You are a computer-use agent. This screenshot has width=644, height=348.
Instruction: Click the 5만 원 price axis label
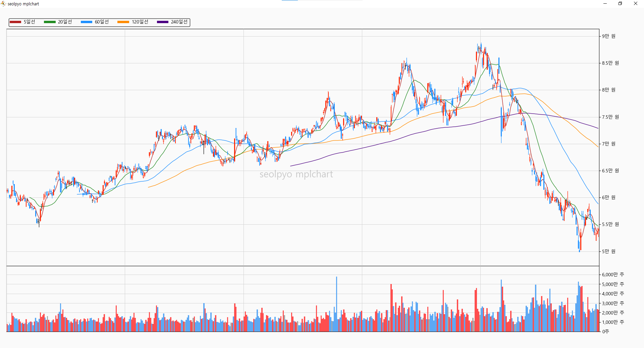(x=608, y=251)
